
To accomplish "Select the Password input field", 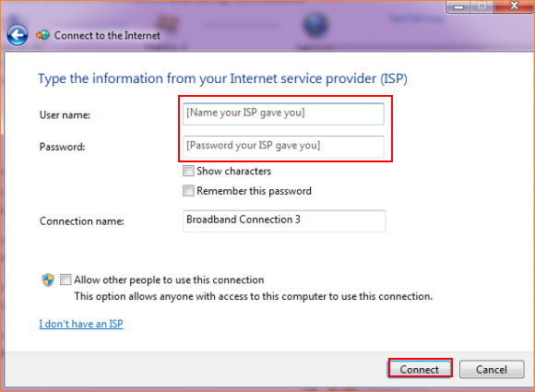I will pos(283,147).
